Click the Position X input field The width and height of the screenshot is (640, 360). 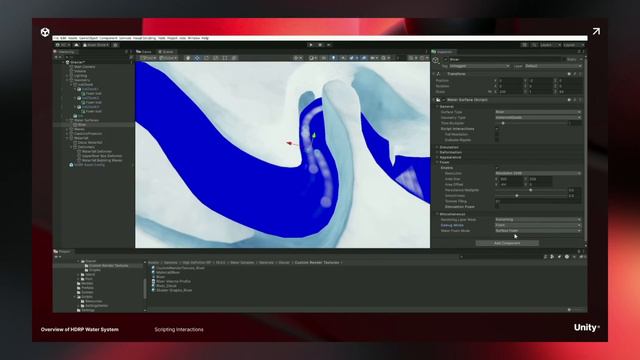pos(510,81)
